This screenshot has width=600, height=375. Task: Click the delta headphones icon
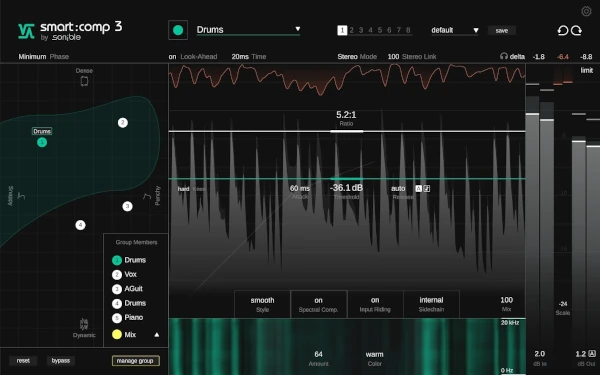(504, 56)
